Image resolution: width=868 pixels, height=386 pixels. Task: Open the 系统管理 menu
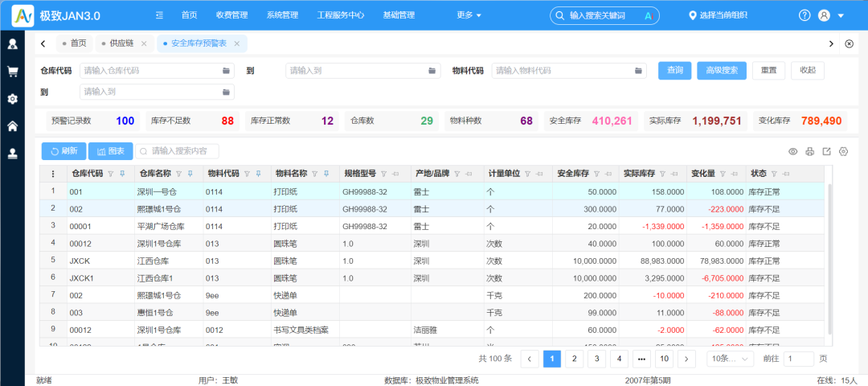282,15
